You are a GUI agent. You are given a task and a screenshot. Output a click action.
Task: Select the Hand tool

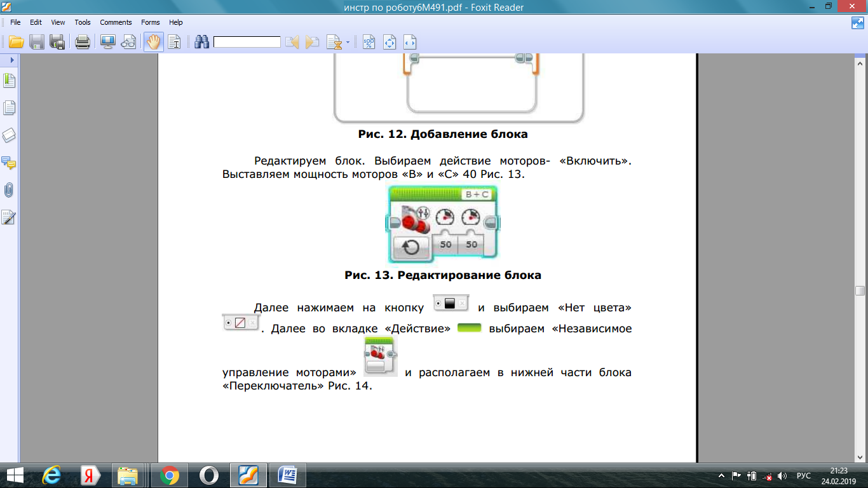153,43
